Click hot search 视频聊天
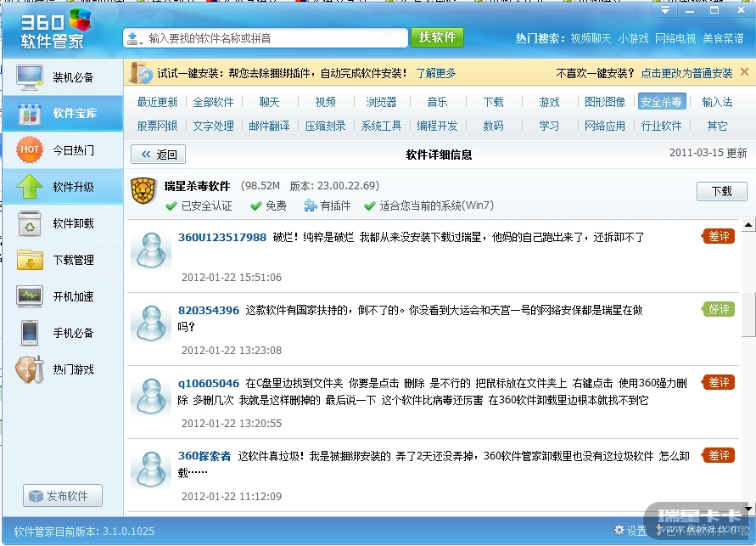The height and width of the screenshot is (546, 756). coord(591,38)
